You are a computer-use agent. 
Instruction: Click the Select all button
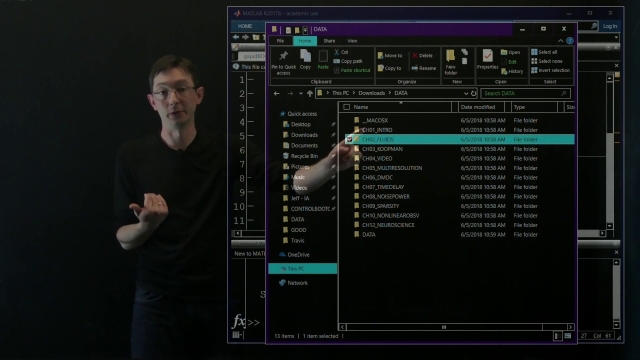tap(544, 52)
